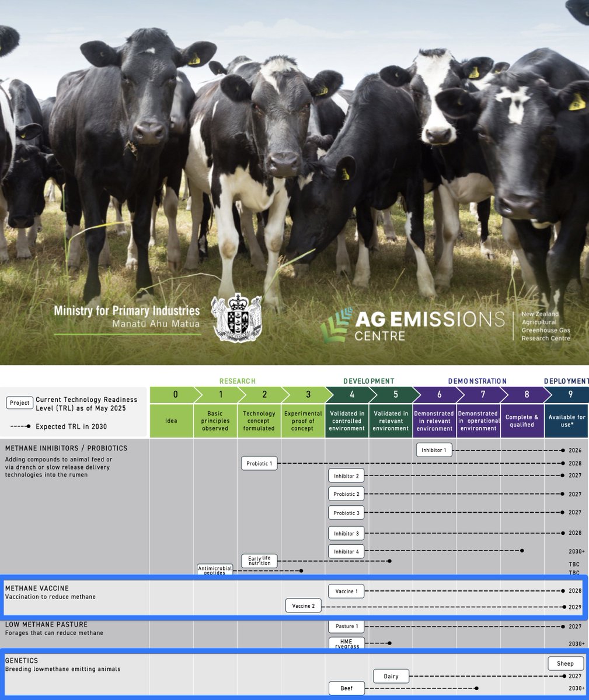This screenshot has height=700, width=589.
Task: Select the Vaccine 1 project box
Action: [x=347, y=591]
